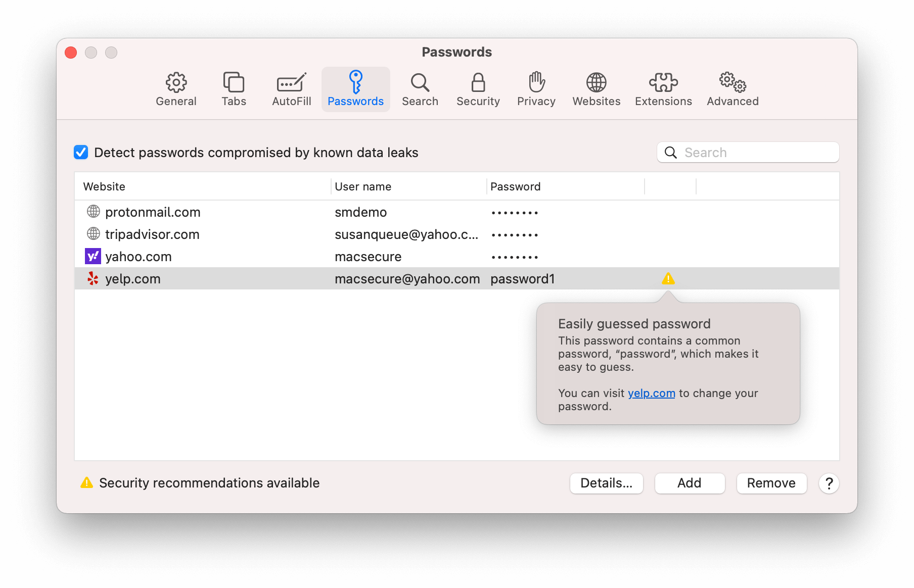The height and width of the screenshot is (588, 914).
Task: Click the yellow warning icon on yelp.com row
Action: 668,279
